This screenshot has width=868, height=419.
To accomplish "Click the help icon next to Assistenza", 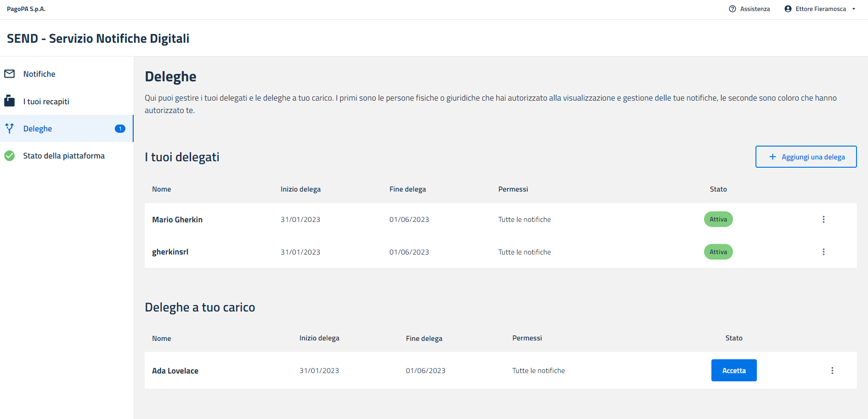I will point(733,9).
